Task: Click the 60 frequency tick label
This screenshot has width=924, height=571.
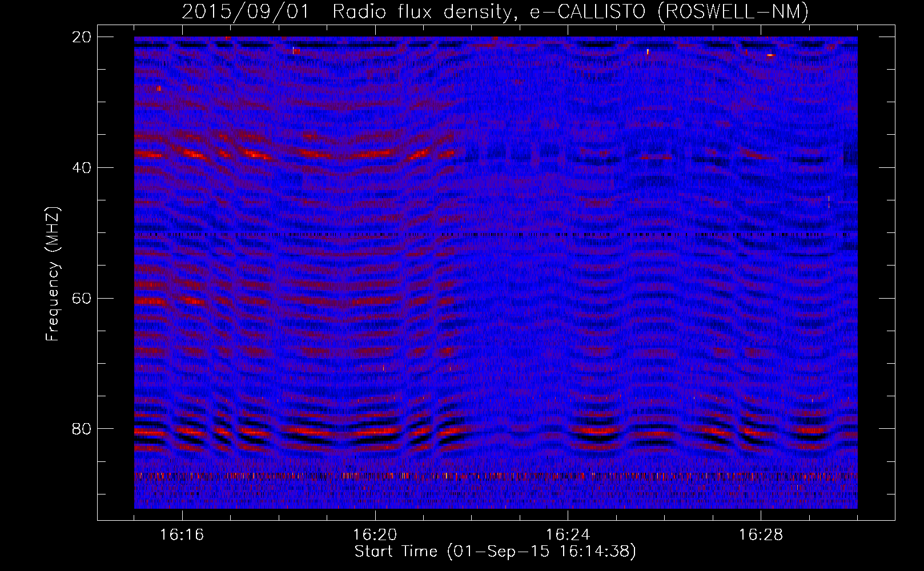Action: click(82, 298)
